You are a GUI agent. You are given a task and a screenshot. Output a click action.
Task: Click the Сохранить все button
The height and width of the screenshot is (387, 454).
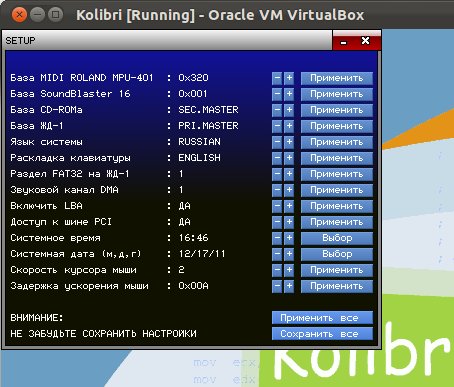(322, 334)
